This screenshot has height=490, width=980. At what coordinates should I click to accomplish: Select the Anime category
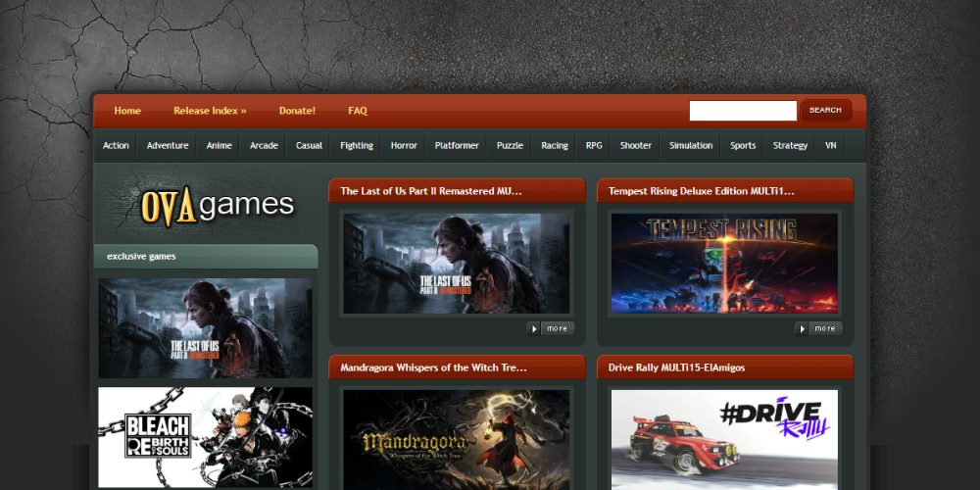[x=220, y=146]
